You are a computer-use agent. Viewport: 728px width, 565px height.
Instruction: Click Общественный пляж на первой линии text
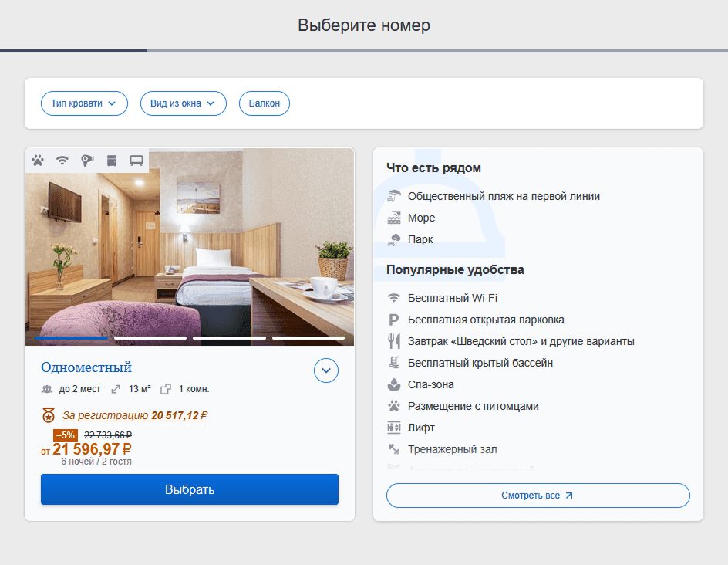coord(504,196)
